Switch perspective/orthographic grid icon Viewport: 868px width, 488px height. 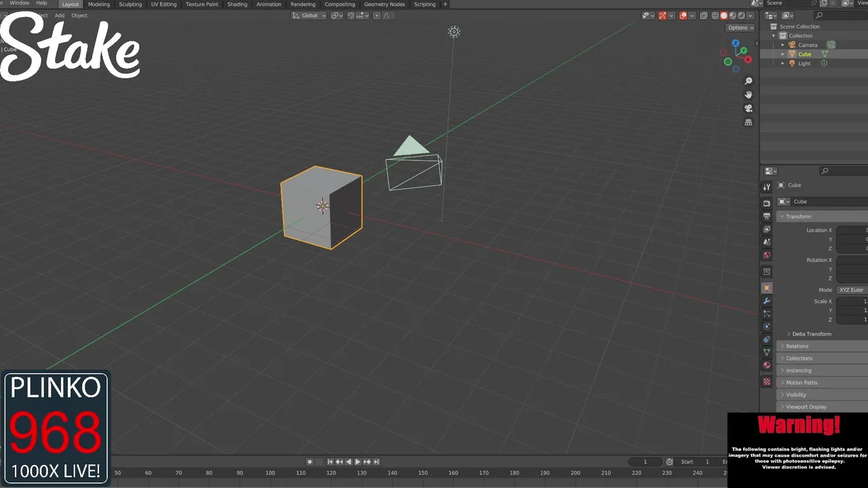pos(749,123)
